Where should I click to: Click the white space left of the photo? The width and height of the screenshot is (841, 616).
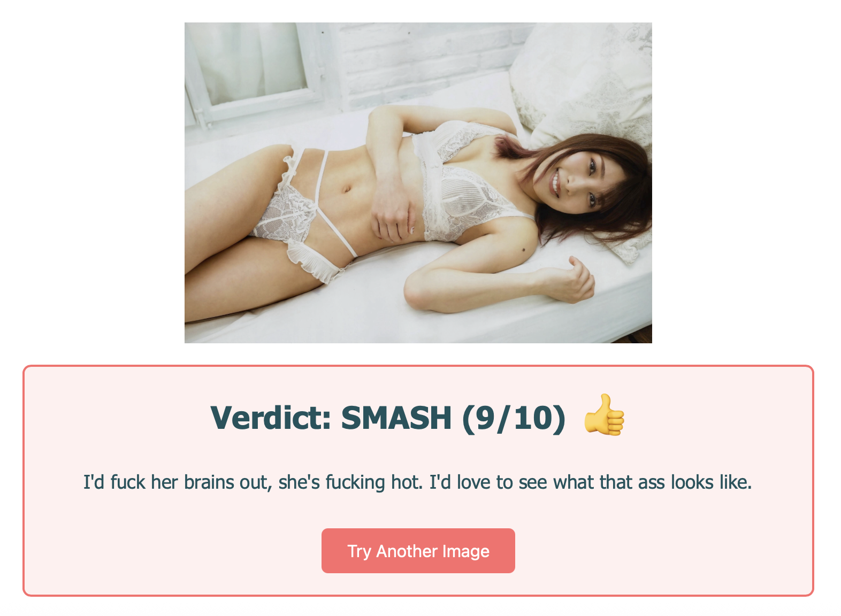[x=92, y=183]
